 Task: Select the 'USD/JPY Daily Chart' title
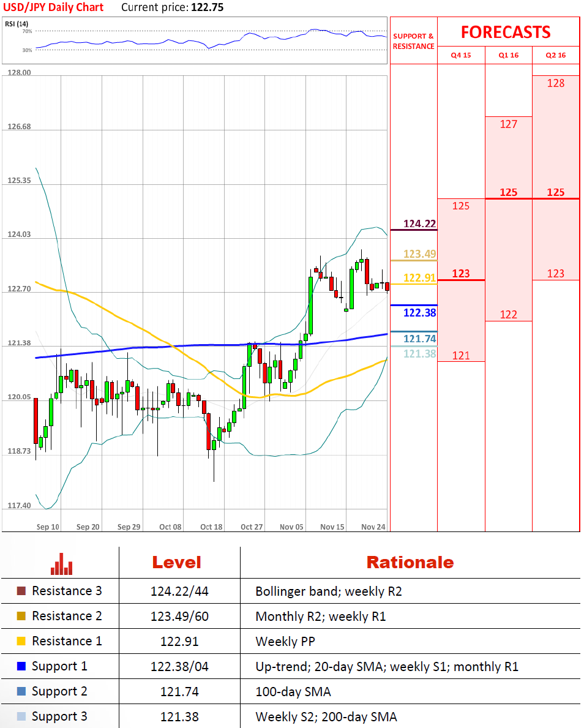coord(53,7)
